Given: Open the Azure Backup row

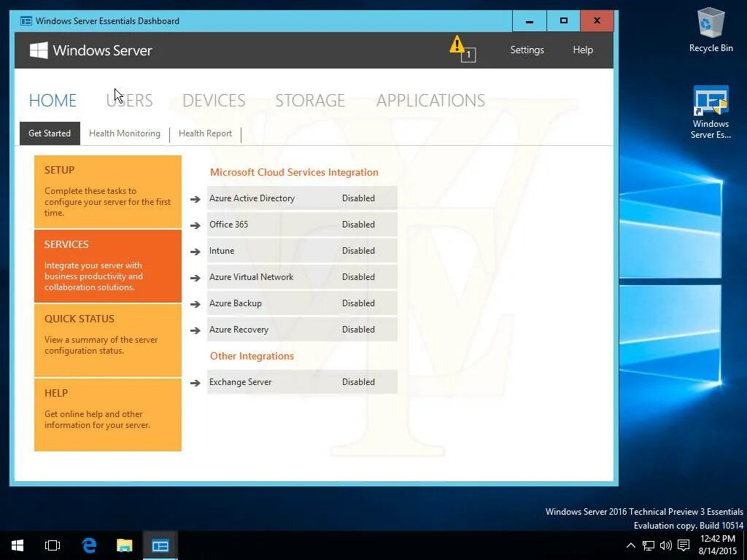Looking at the screenshot, I should click(302, 303).
